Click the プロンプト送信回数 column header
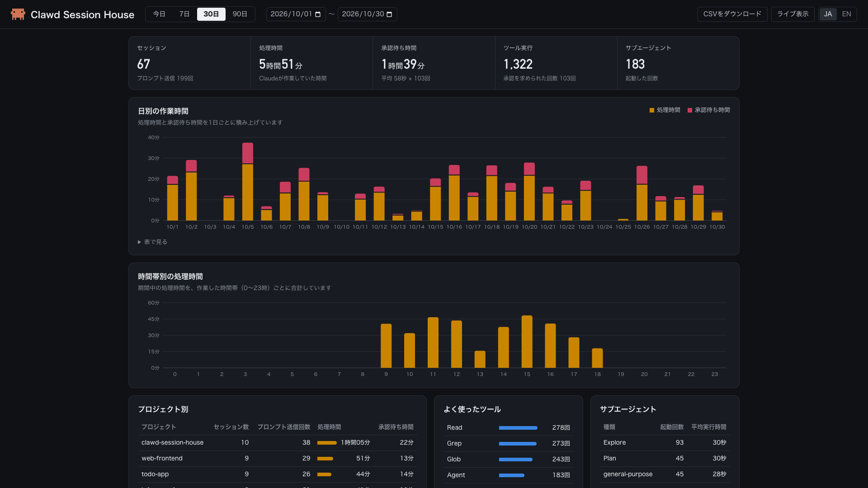Viewport: 868px width, 488px height. [x=284, y=427]
